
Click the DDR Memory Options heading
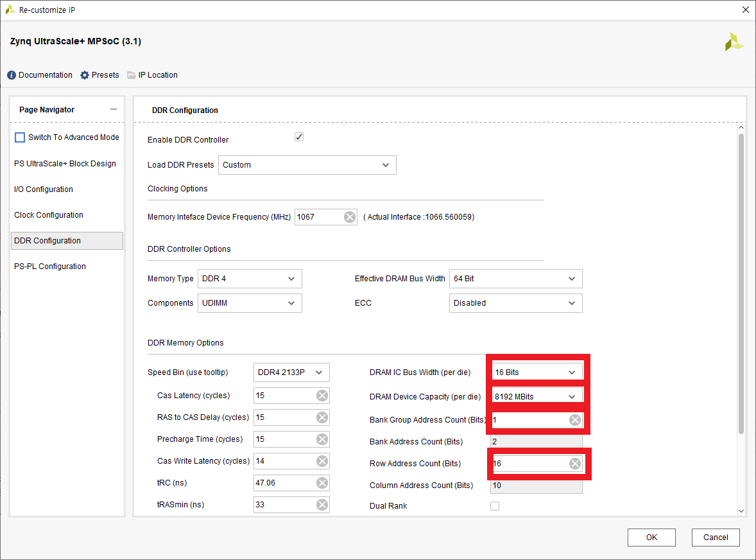click(x=185, y=343)
